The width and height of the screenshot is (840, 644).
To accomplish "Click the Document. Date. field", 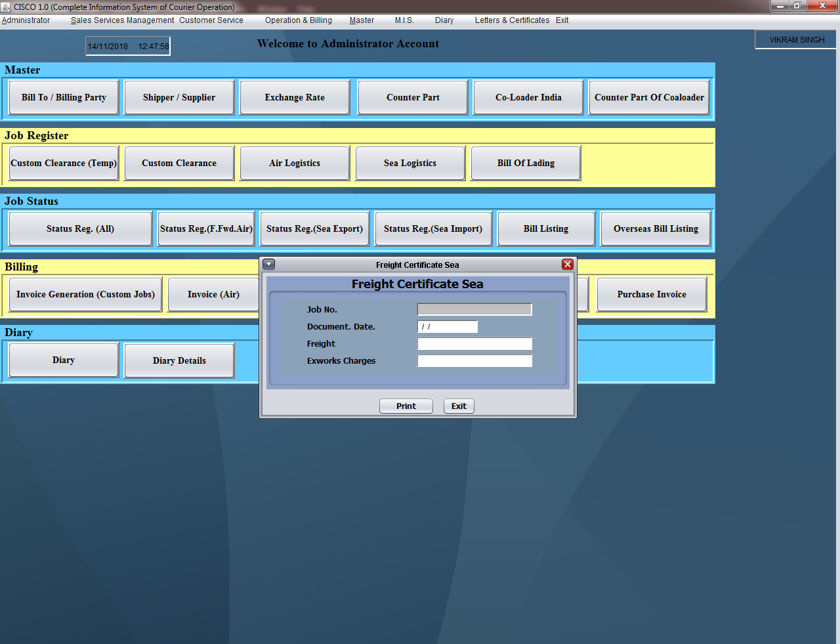I will 448,326.
